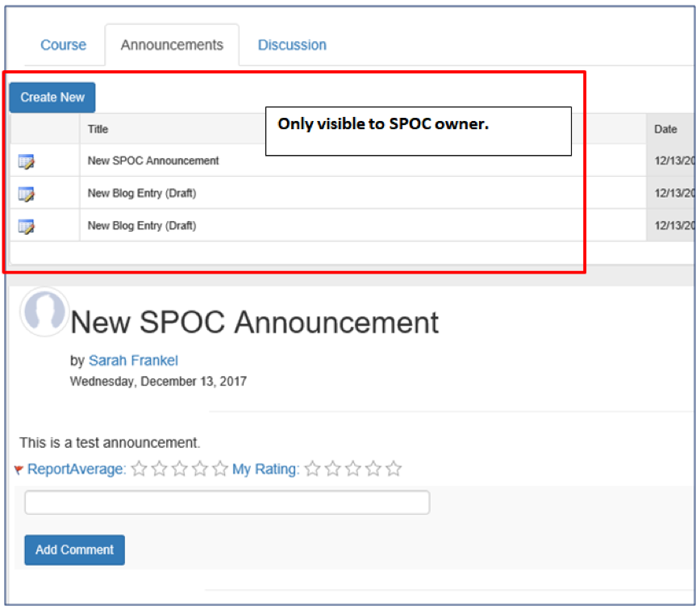Viewport: 700px width, 610px height.
Task: Open the Discussion tab
Action: [x=292, y=45]
